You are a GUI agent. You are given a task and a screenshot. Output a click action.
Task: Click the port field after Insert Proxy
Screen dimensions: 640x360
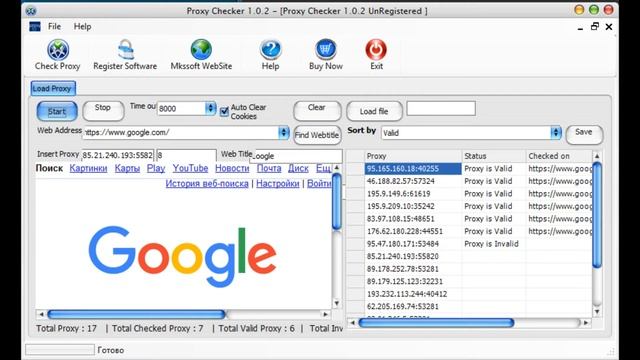(187, 156)
